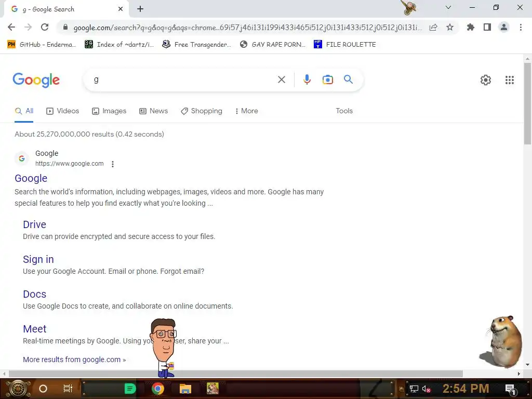Screen dimensions: 532x399
Task: Open the Meet sitelink
Action: tap(35, 329)
